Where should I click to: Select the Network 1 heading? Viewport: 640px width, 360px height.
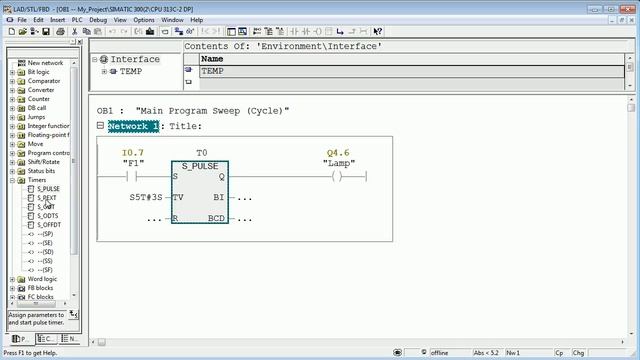click(133, 126)
